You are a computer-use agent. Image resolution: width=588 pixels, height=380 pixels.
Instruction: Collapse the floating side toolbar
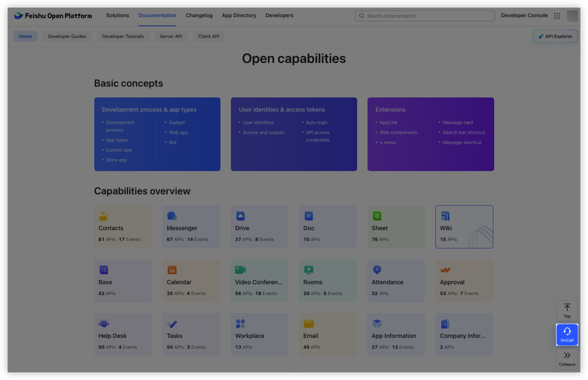click(x=567, y=358)
